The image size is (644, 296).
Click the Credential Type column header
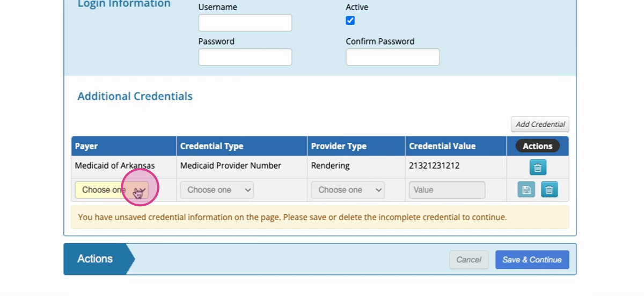point(242,146)
